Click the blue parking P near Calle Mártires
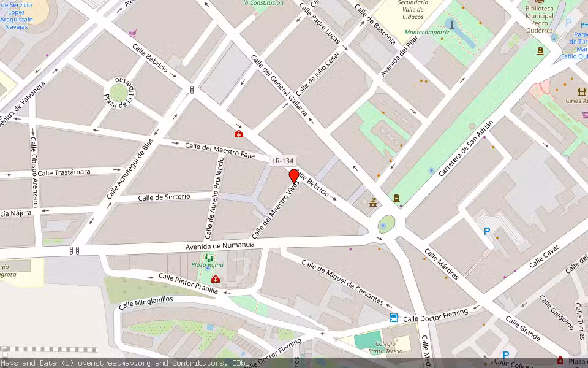The height and width of the screenshot is (368, 588). click(487, 231)
